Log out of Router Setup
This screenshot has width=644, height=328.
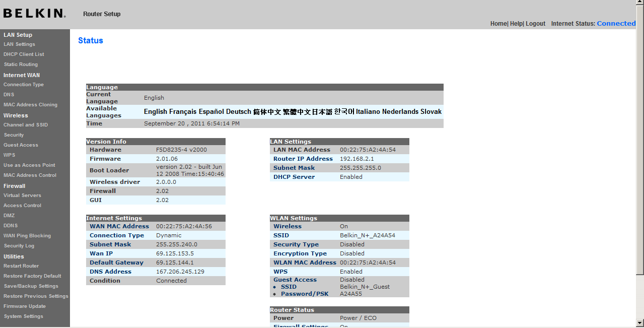pos(535,23)
